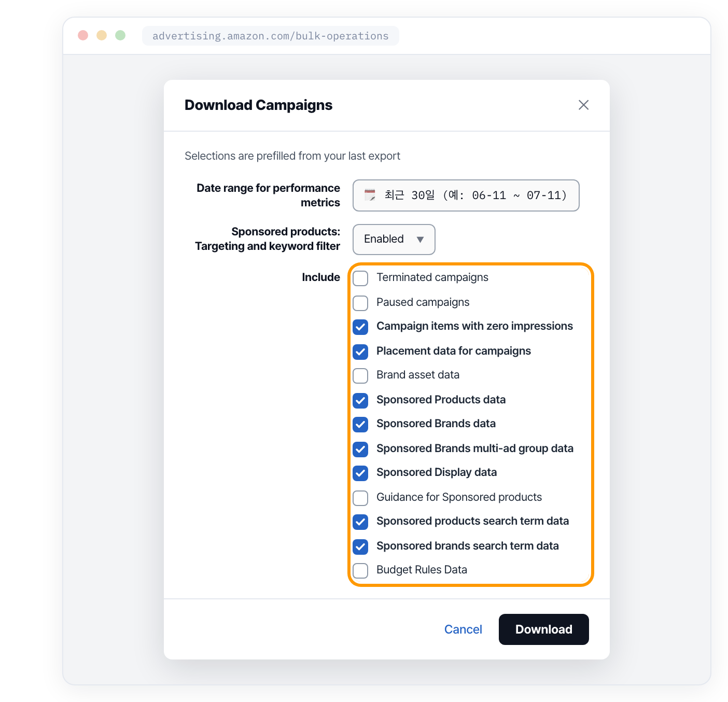Enable the Paused campaigns option
The width and height of the screenshot is (728, 702).
coord(360,303)
